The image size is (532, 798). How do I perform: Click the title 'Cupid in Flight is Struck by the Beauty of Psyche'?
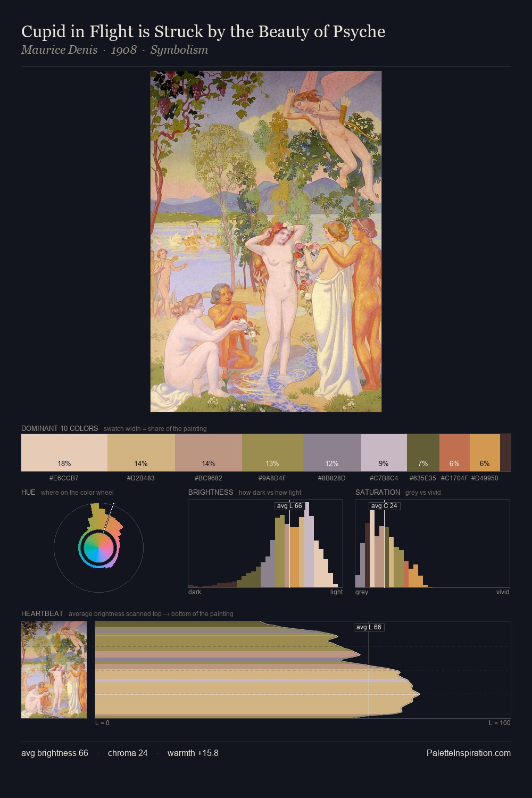[203, 32]
